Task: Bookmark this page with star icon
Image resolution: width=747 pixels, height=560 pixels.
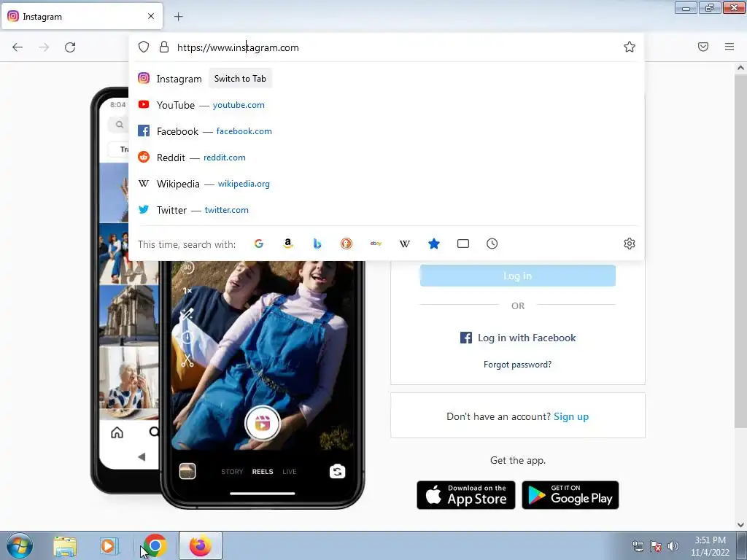Action: [x=630, y=47]
